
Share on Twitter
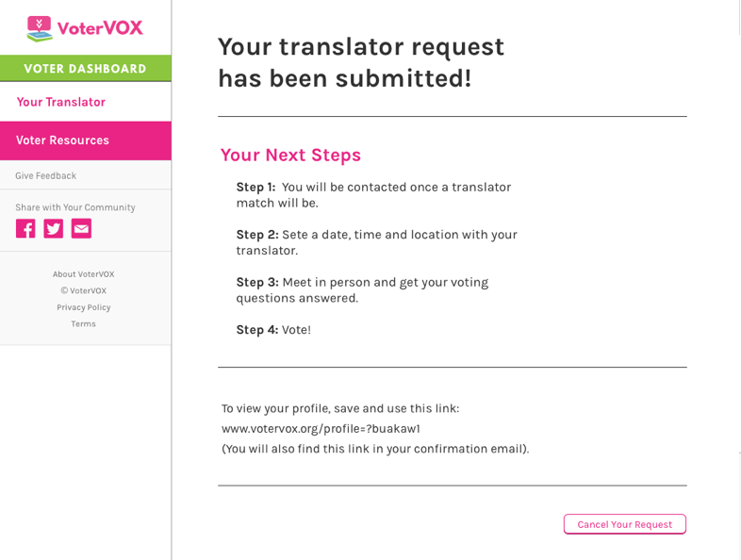pos(54,228)
